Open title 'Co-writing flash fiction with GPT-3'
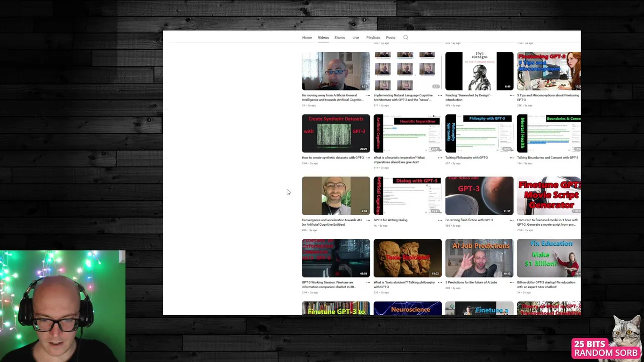 [469, 220]
